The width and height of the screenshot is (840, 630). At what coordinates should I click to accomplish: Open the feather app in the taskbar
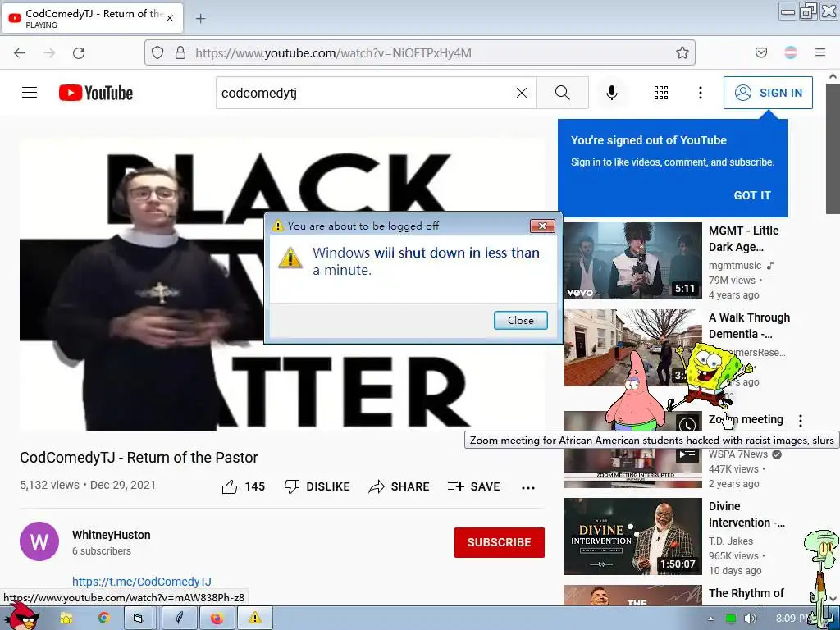pyautogui.click(x=180, y=619)
